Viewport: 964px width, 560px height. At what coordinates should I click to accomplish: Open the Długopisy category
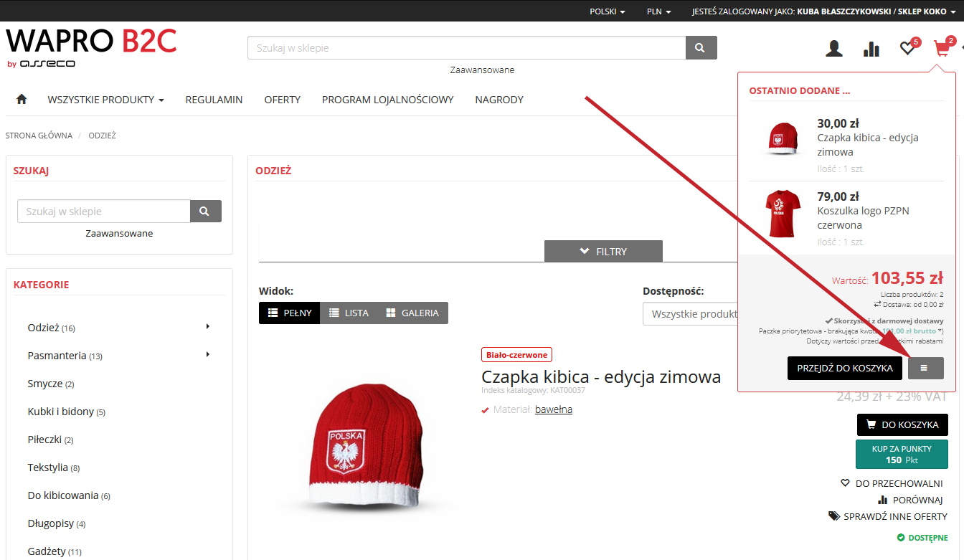pyautogui.click(x=57, y=523)
